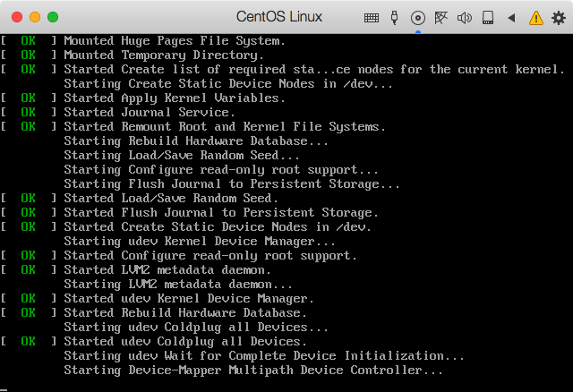
Task: Click green OK beside 'Mounted Temporary Directory'
Action: (28, 55)
